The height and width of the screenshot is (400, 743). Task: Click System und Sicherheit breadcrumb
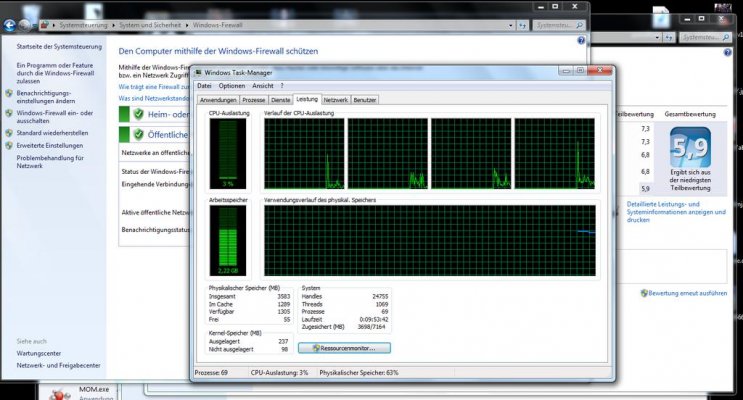click(150, 25)
